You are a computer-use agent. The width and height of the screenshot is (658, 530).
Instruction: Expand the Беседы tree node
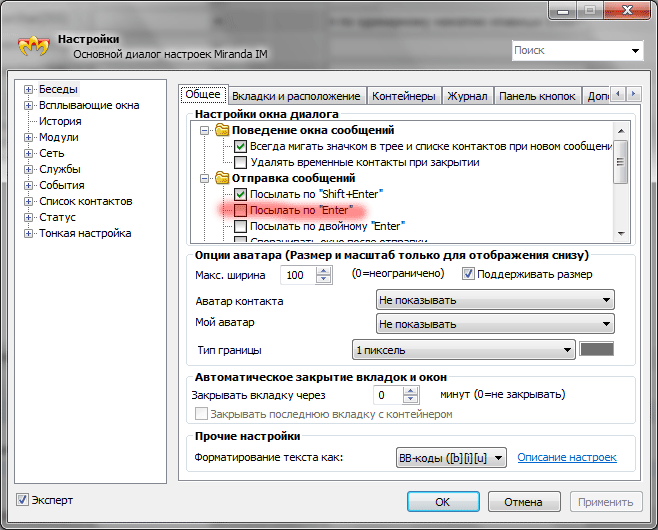(x=28, y=89)
